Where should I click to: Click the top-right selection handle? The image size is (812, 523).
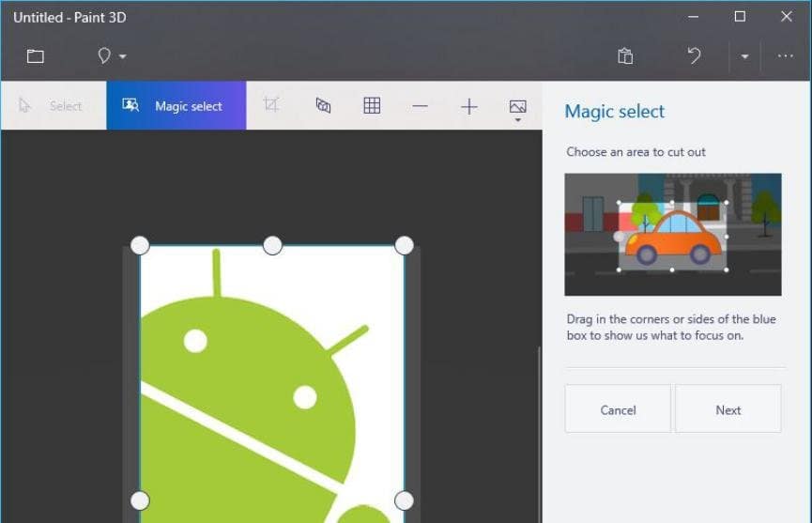405,245
